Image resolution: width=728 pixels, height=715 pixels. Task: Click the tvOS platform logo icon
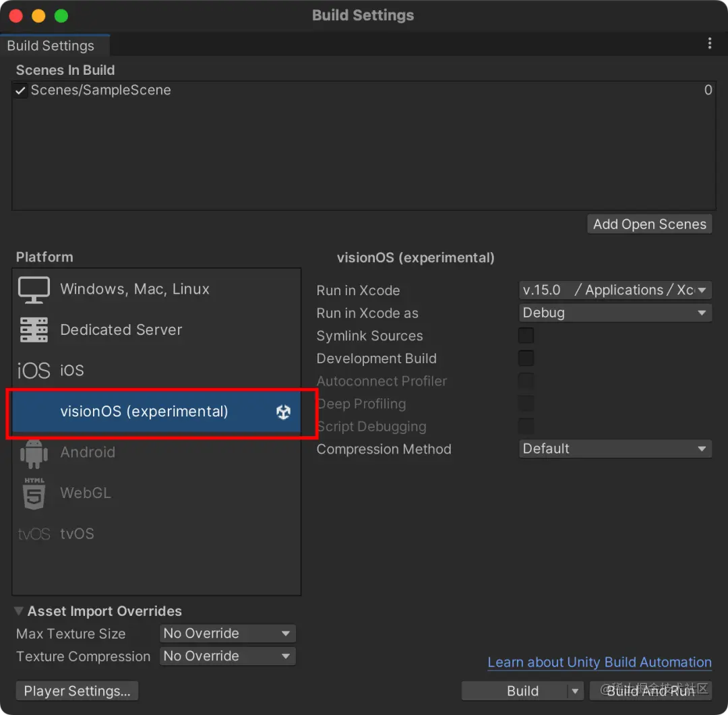click(x=34, y=534)
